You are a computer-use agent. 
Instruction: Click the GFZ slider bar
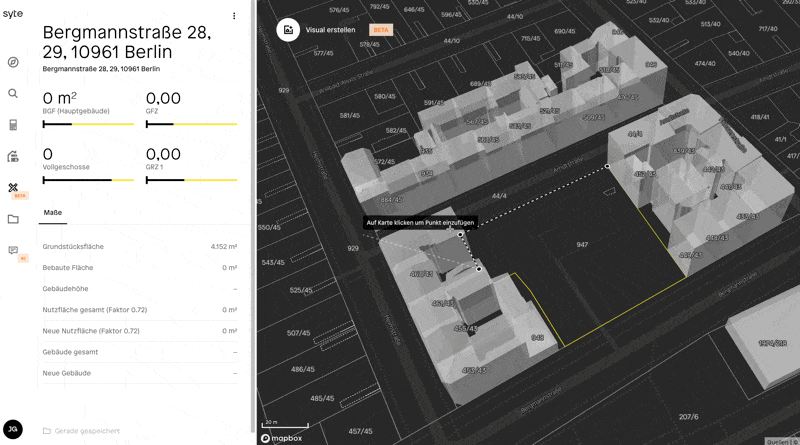191,124
